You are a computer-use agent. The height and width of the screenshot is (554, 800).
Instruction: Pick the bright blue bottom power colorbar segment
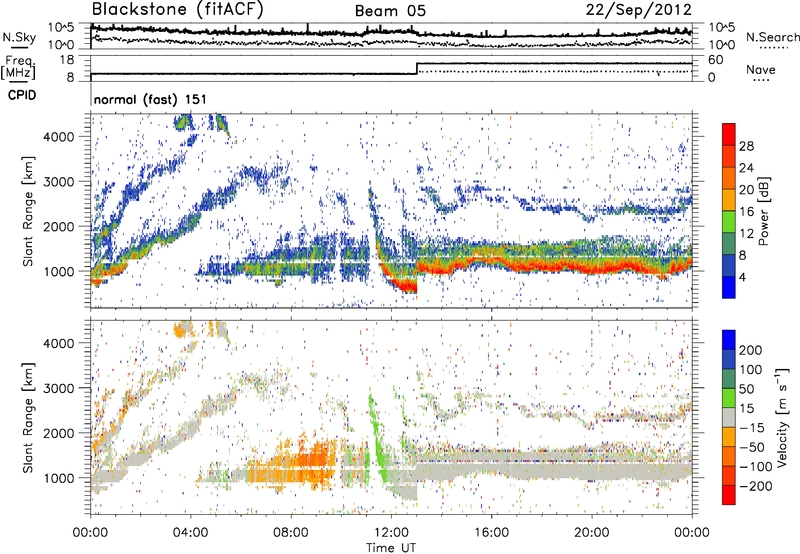(x=729, y=288)
